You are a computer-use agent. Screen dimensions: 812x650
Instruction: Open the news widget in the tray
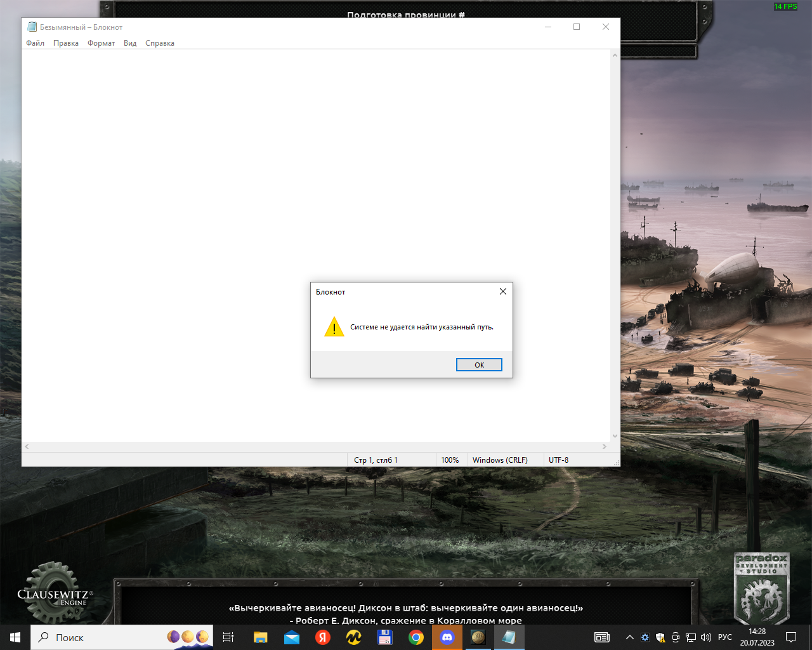[x=602, y=637]
